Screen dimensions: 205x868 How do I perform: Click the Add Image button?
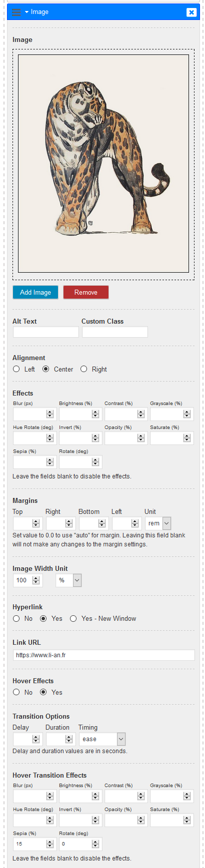click(35, 292)
